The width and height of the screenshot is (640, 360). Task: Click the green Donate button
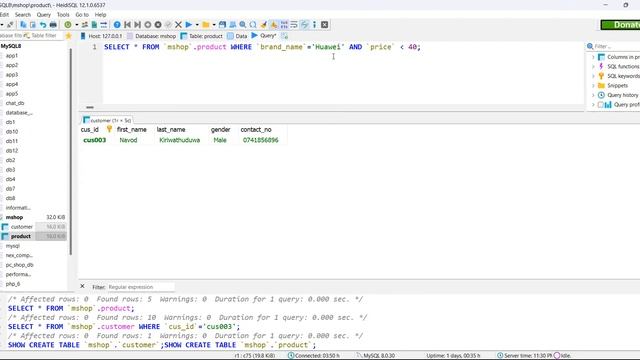coord(620,25)
